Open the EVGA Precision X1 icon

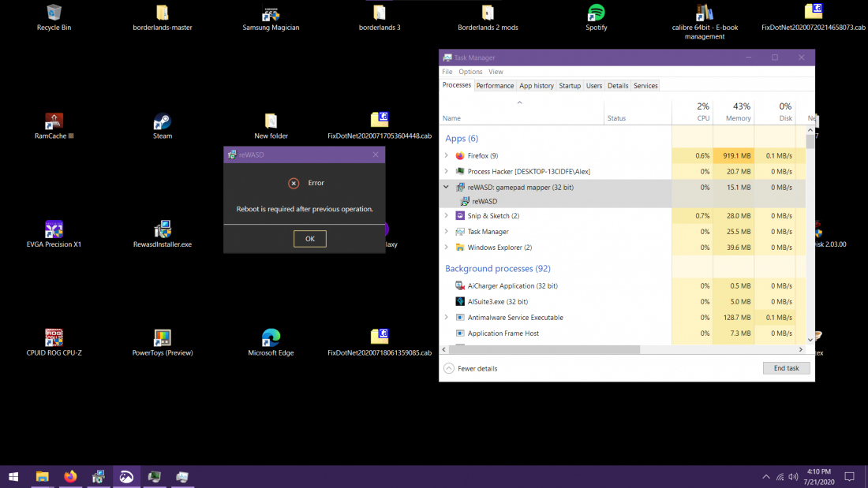click(x=54, y=230)
